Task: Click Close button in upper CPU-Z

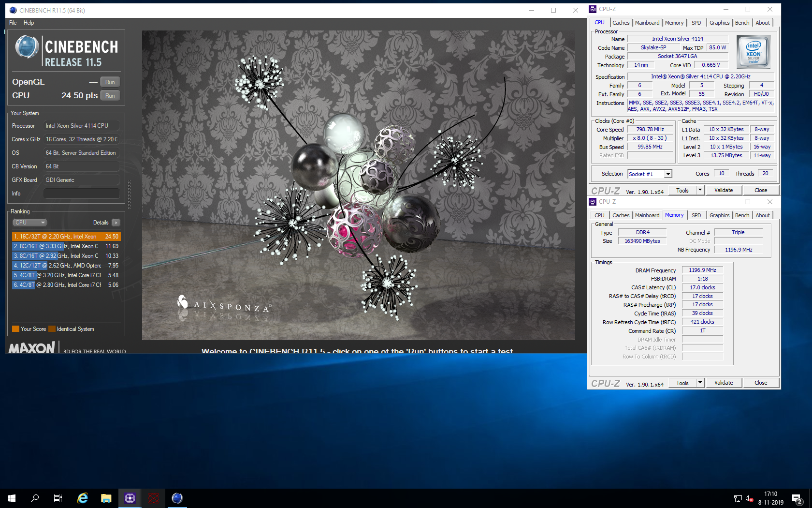Action: tap(761, 191)
